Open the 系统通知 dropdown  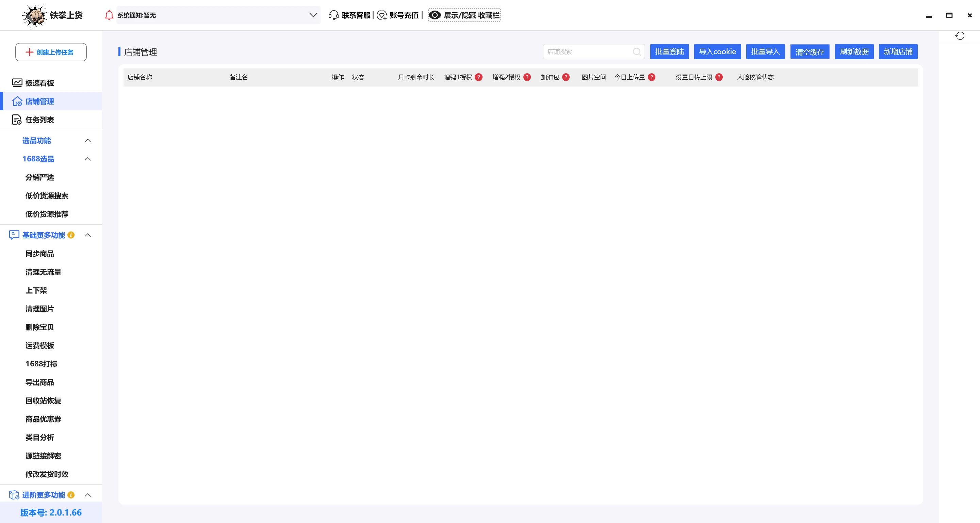218,15
